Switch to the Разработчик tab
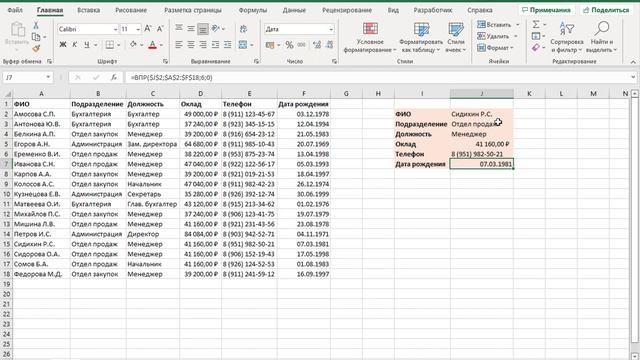This screenshot has width=640, height=360. pos(433,10)
